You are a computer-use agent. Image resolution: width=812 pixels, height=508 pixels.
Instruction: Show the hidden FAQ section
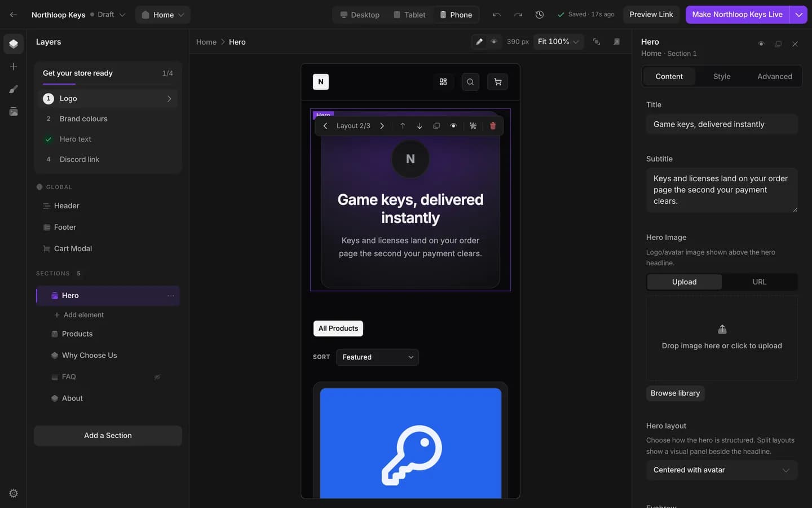[x=157, y=377]
